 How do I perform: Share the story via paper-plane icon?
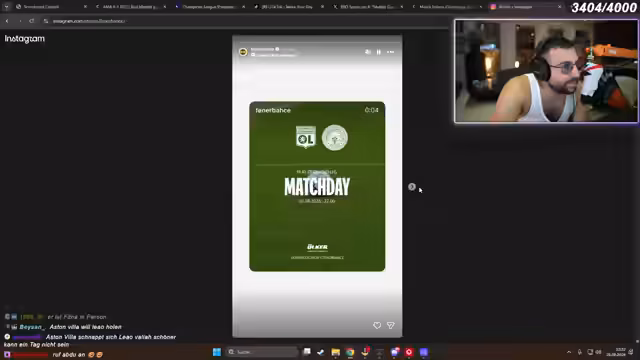(x=391, y=325)
